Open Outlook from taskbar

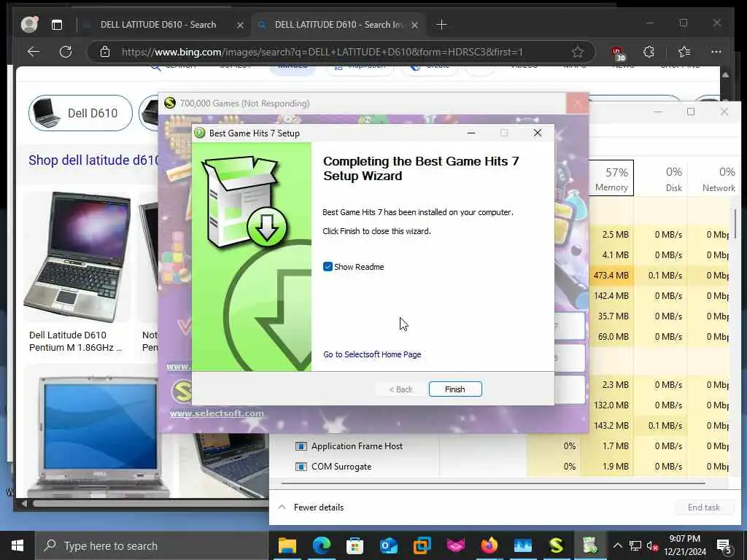(x=388, y=545)
